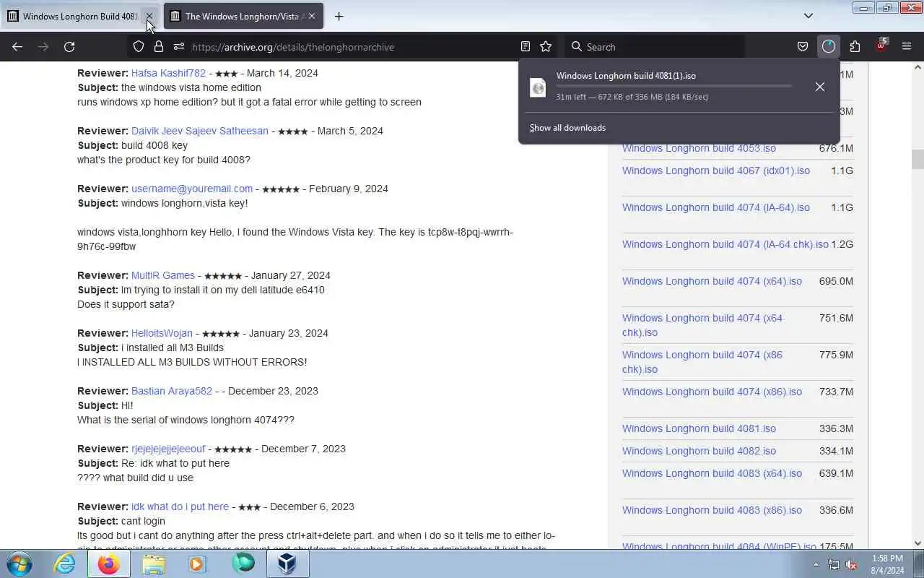
Task: Open VirtualBox from the taskbar
Action: (288, 564)
